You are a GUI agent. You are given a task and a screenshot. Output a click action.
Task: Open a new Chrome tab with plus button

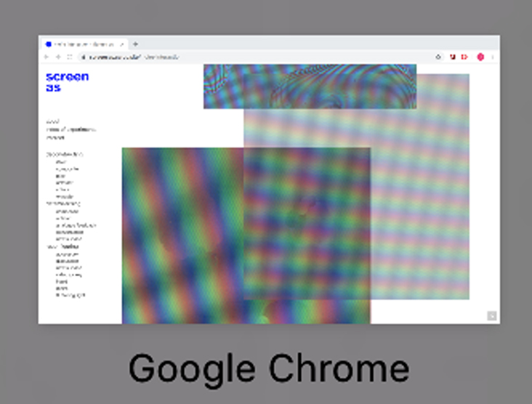(135, 44)
